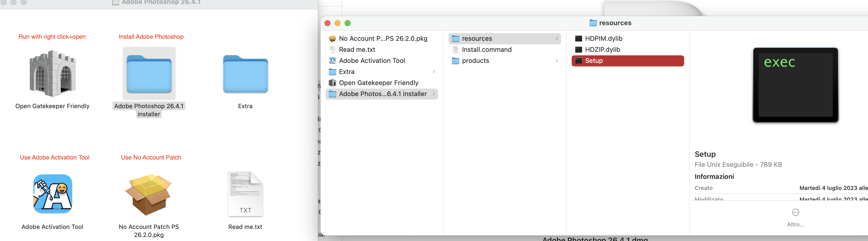Click the small Extra folder icon in Finder column
The image size is (868, 241).
[332, 72]
